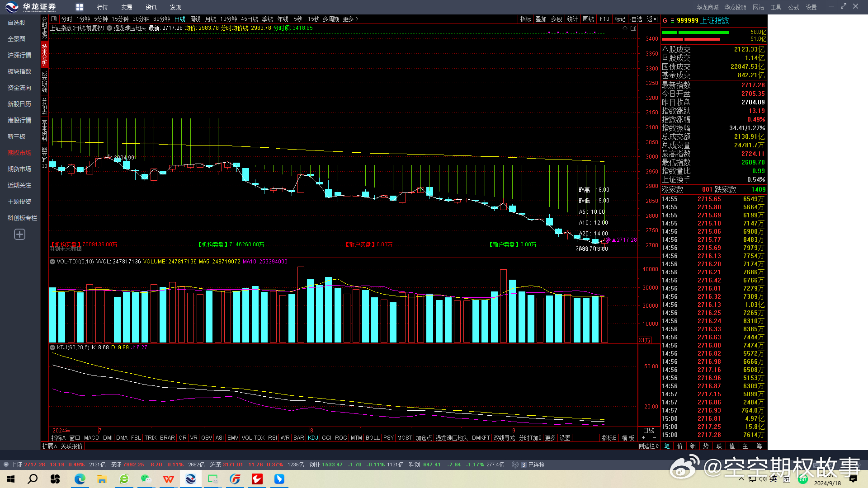Click the list icon before code 999999

tap(672, 21)
